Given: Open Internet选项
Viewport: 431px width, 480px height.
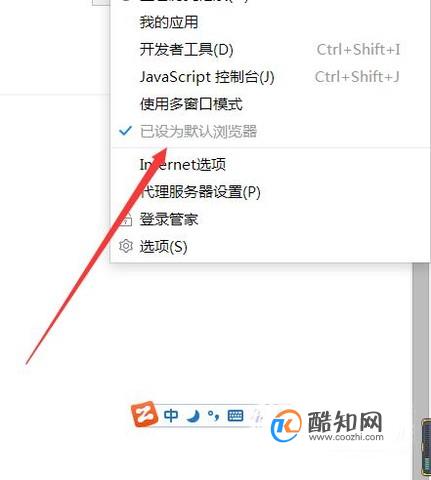Looking at the screenshot, I should click(x=270, y=165).
